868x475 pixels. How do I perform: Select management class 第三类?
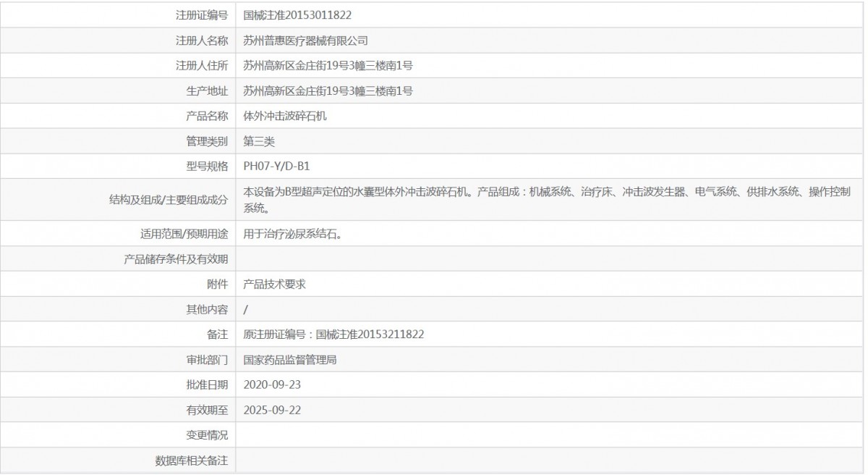tap(259, 140)
